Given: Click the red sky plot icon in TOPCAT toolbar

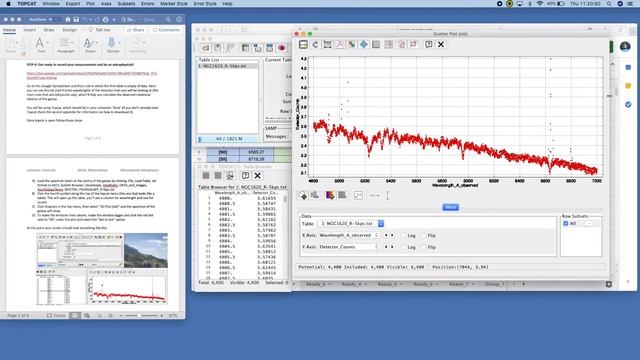Looking at the screenshot, I should pos(282,48).
